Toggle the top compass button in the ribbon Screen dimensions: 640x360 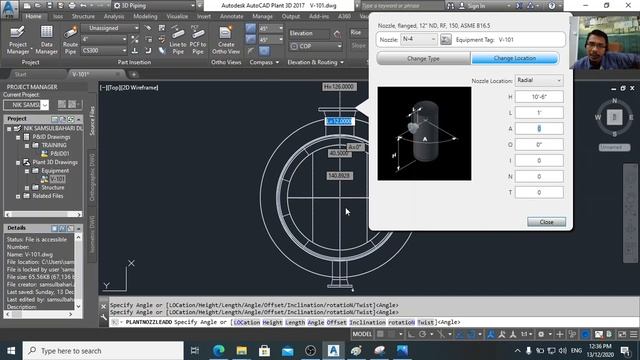tap(251, 28)
